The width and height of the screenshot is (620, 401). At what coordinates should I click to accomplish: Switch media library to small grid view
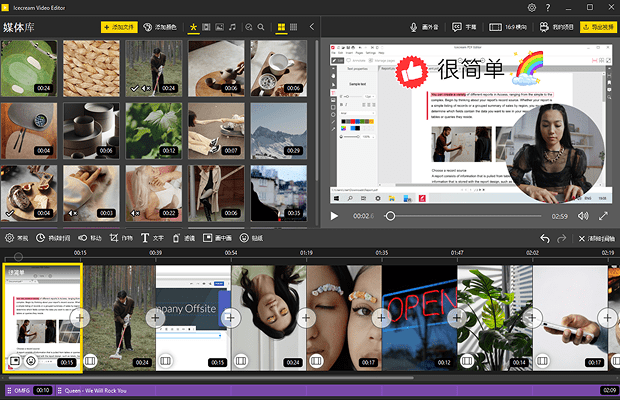[293, 27]
